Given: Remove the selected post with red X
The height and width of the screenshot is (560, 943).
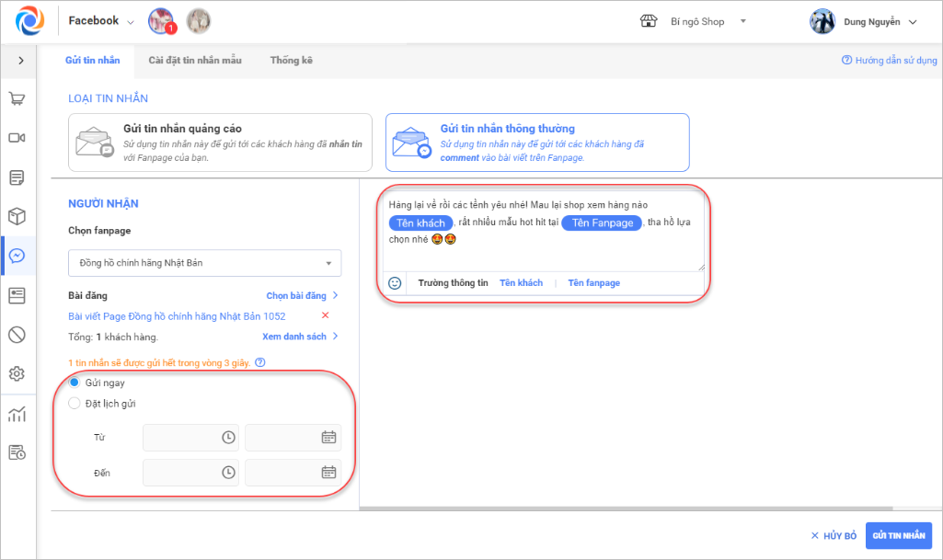Looking at the screenshot, I should coord(326,315).
